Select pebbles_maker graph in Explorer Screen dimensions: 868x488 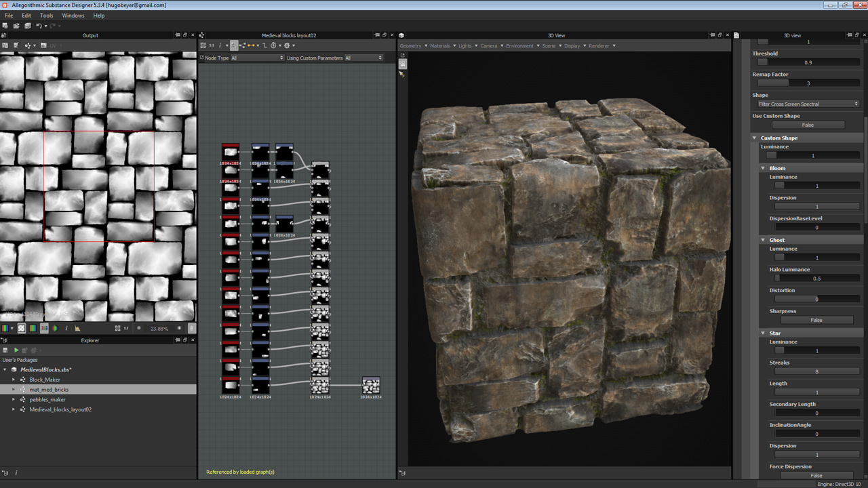click(47, 400)
